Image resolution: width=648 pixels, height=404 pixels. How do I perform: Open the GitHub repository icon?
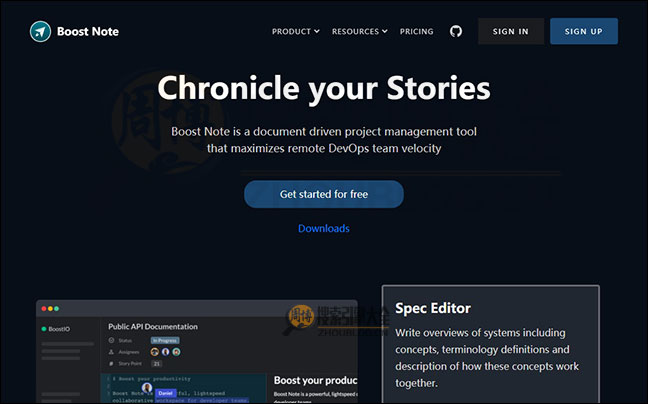pyautogui.click(x=456, y=31)
